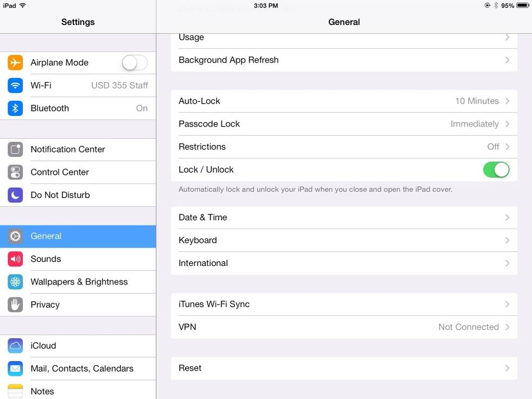
Task: Click the Airplane Mode orange airplane icon
Action: [14, 62]
